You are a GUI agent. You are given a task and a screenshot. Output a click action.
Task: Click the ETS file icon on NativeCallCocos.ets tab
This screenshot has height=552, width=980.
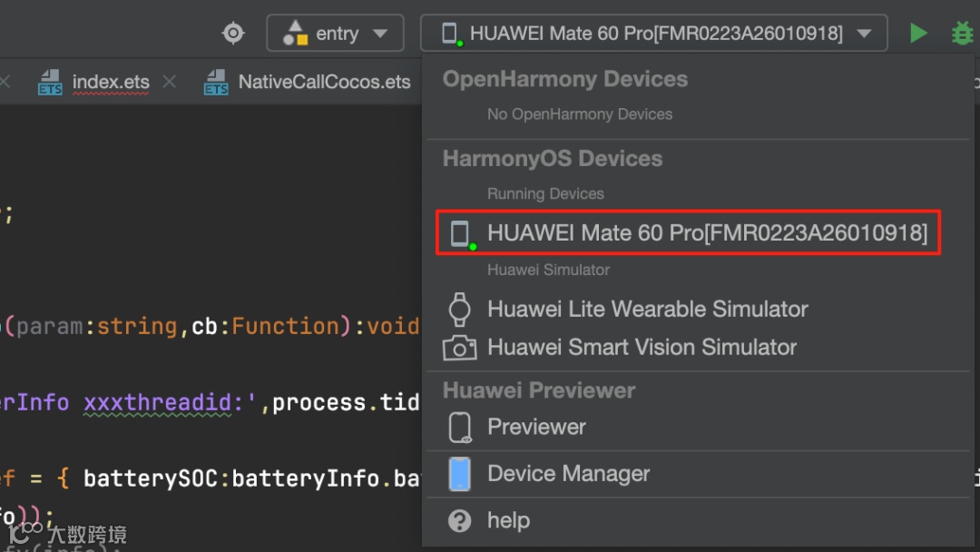[216, 82]
